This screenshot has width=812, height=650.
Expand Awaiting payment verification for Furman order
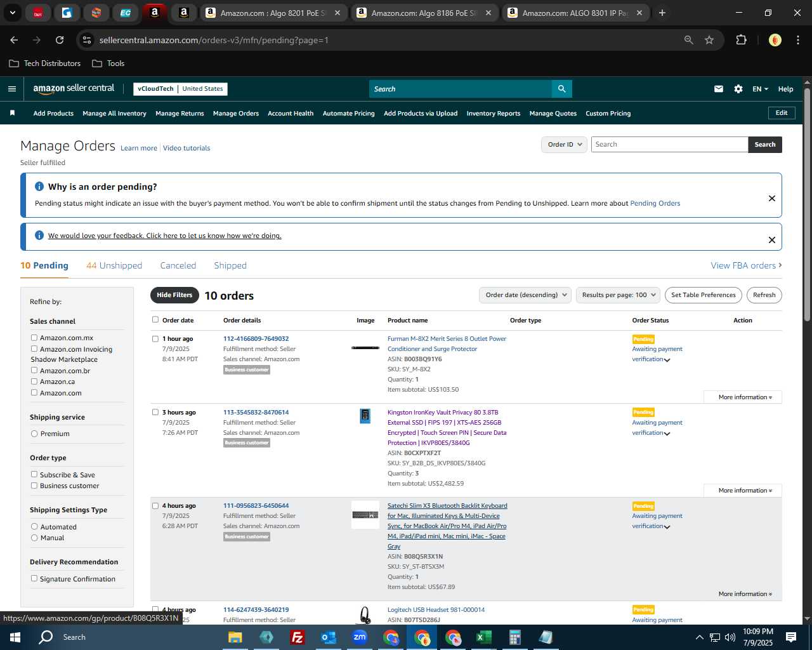pos(667,360)
